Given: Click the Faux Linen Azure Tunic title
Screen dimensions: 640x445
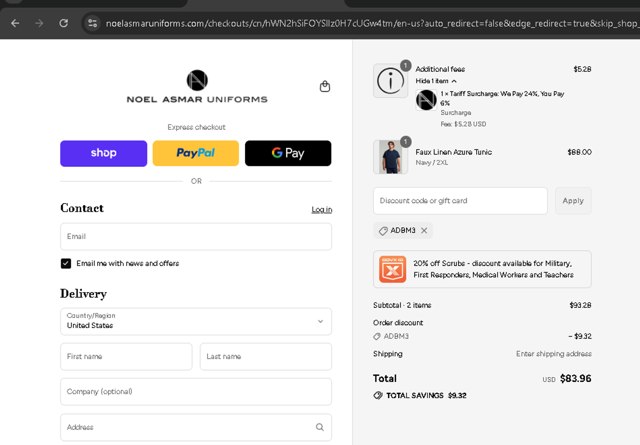Looking at the screenshot, I should (453, 152).
